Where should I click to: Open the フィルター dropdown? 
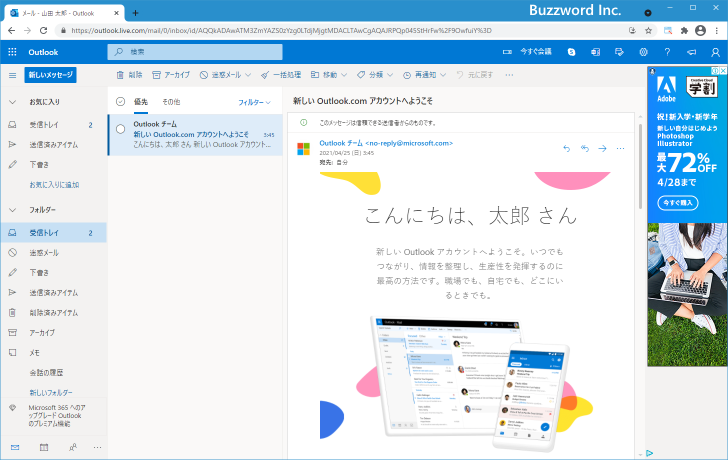point(254,102)
